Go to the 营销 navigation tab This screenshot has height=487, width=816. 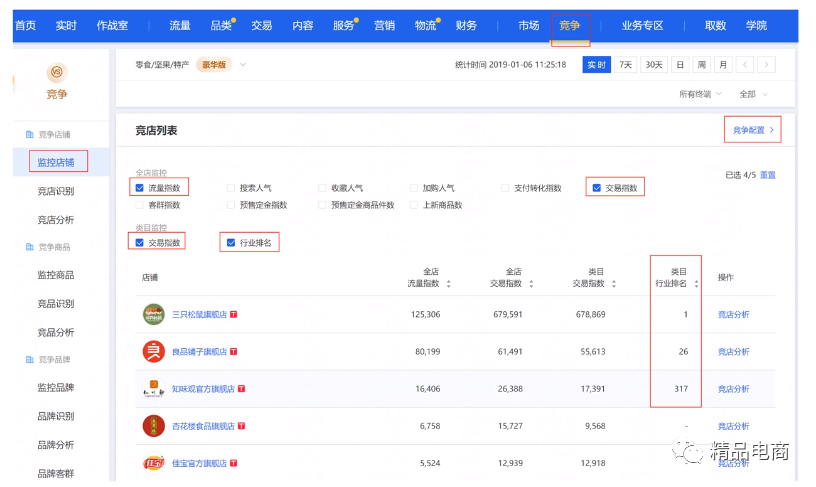pos(384,25)
